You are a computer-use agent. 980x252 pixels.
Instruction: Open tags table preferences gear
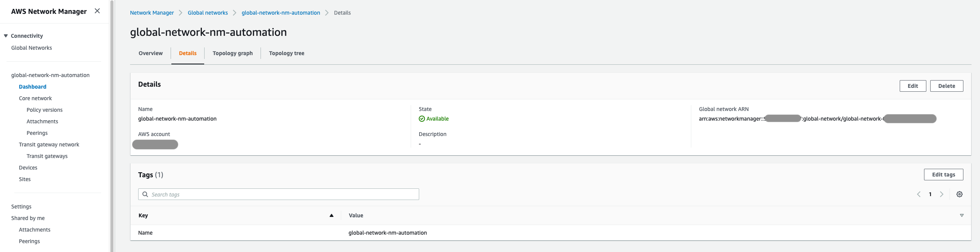point(959,194)
